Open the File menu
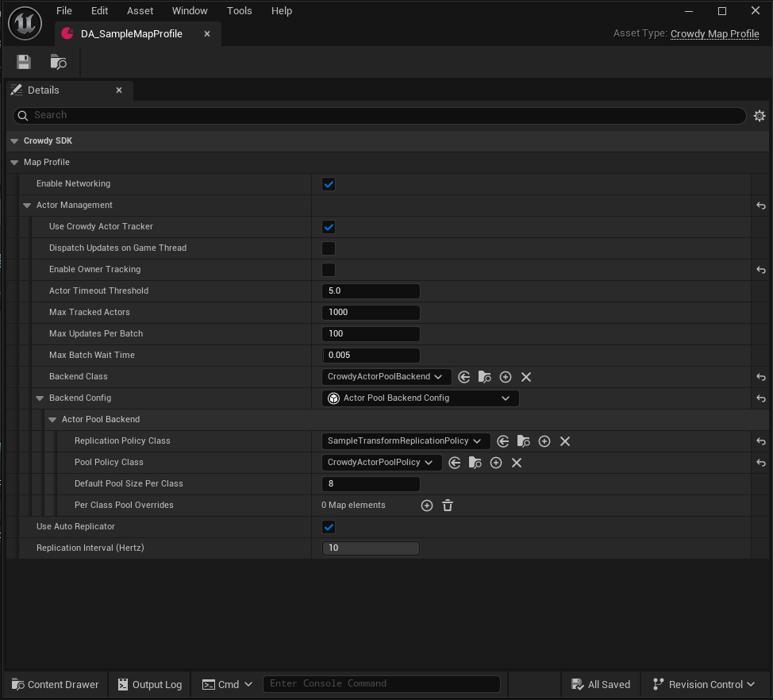This screenshot has height=700, width=773. click(64, 11)
